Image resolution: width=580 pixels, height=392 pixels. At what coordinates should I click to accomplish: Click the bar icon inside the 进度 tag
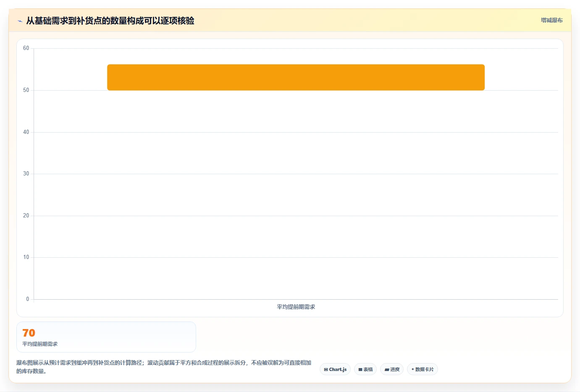387,370
